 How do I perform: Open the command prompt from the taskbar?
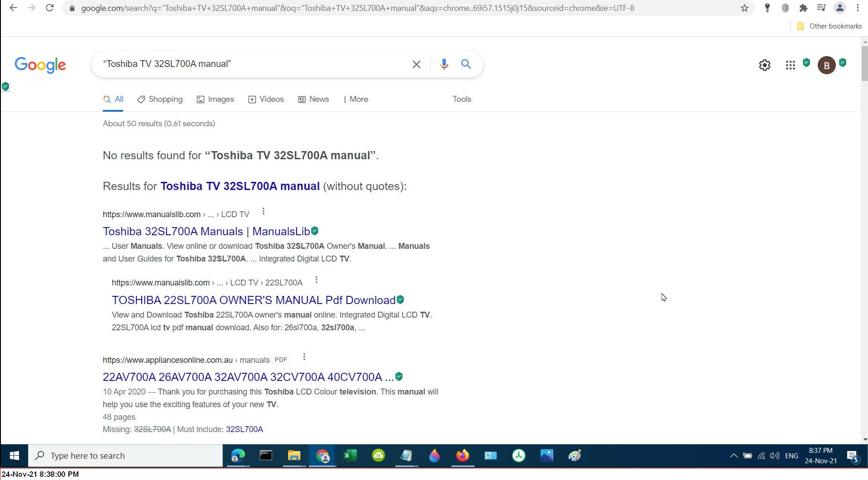click(266, 456)
